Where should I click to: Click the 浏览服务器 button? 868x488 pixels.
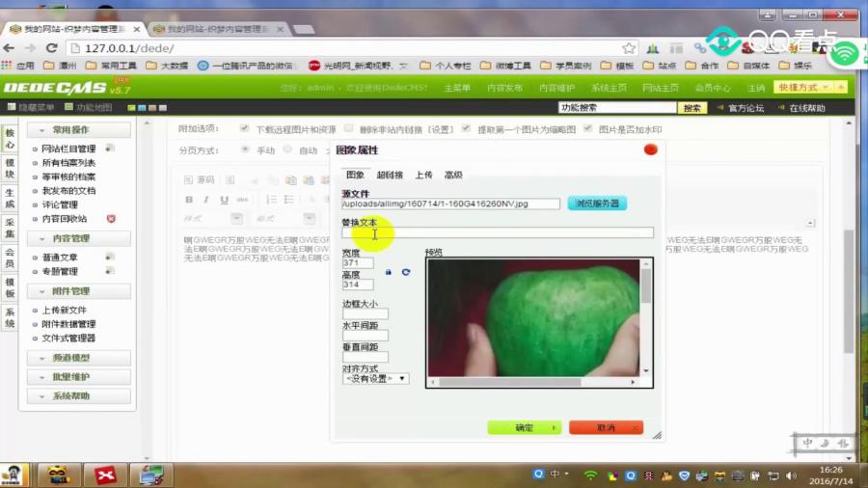point(597,203)
